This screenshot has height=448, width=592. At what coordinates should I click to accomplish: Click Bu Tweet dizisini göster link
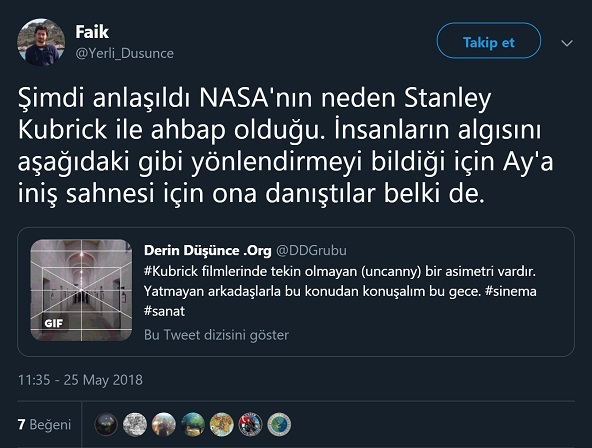(216, 335)
